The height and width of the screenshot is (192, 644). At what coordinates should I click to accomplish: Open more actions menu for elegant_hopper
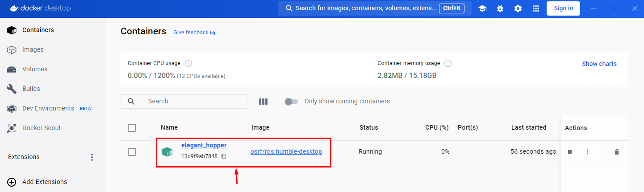(x=588, y=152)
